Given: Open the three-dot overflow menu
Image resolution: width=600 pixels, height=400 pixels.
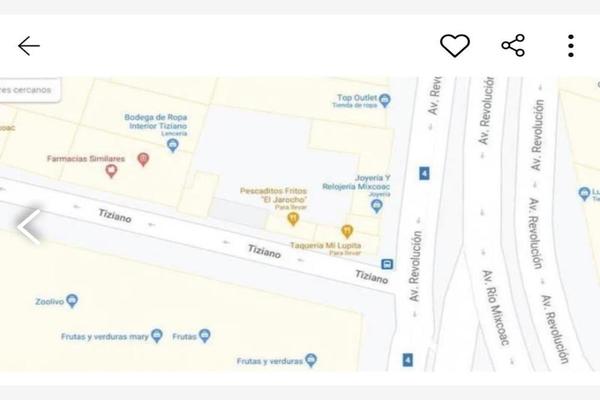Looking at the screenshot, I should click(571, 46).
